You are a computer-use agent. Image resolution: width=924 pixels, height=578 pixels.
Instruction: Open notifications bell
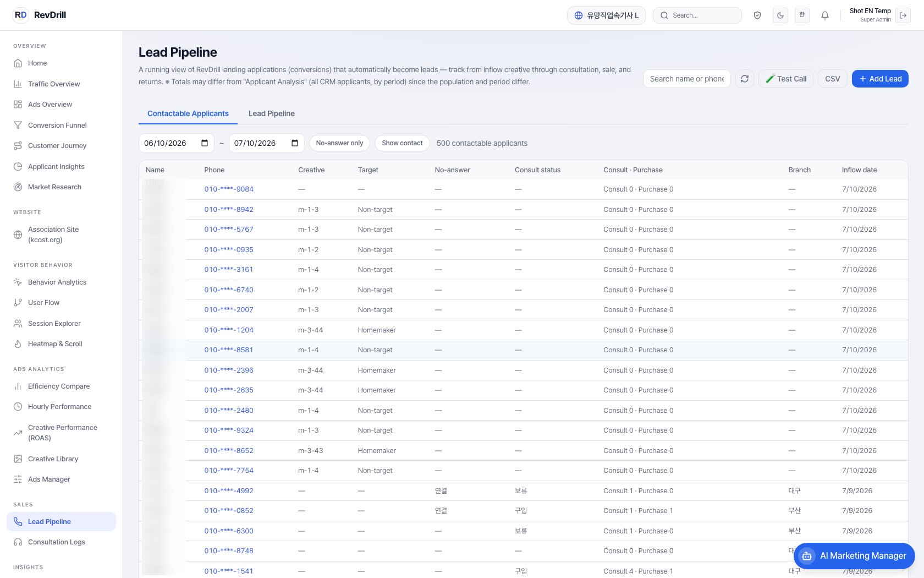point(824,15)
